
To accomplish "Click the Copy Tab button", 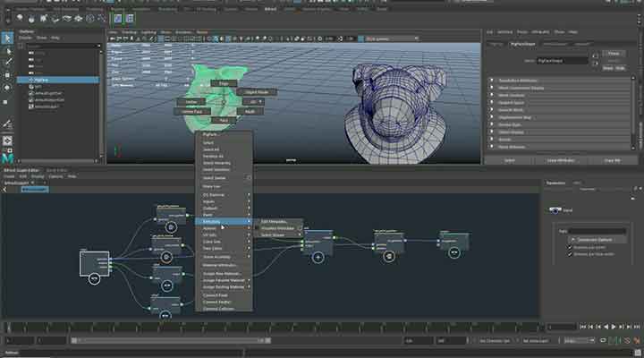I will click(x=612, y=159).
